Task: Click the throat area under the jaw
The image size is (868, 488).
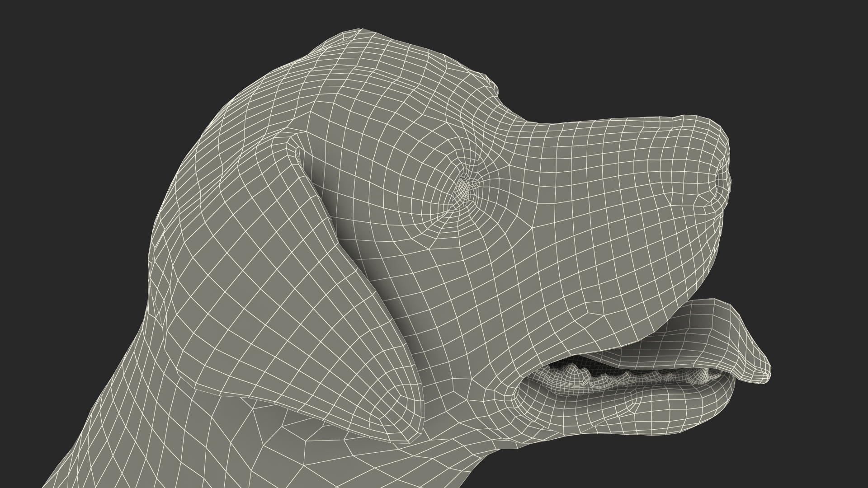Action: 475,447
